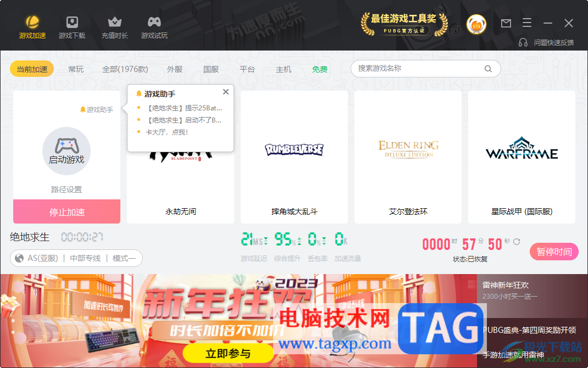Open the 【绝地求生】提示25Bat... tip
Image resolution: width=588 pixels, height=368 pixels.
185,108
